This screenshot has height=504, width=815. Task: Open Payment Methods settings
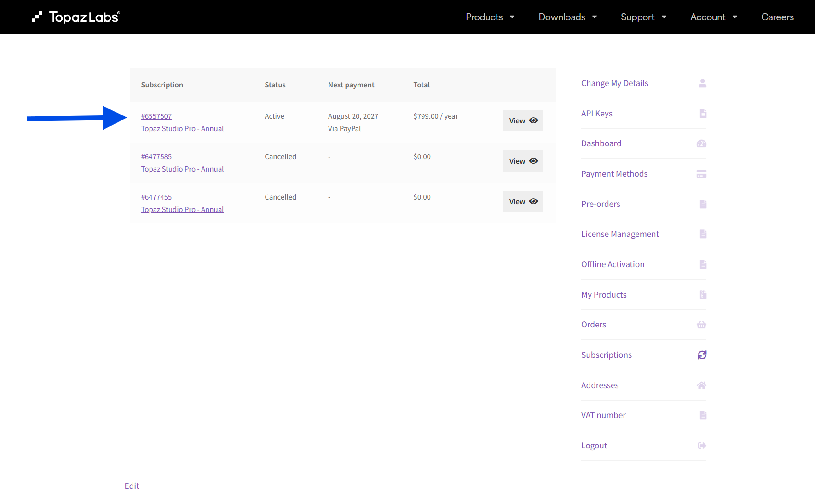pyautogui.click(x=614, y=174)
